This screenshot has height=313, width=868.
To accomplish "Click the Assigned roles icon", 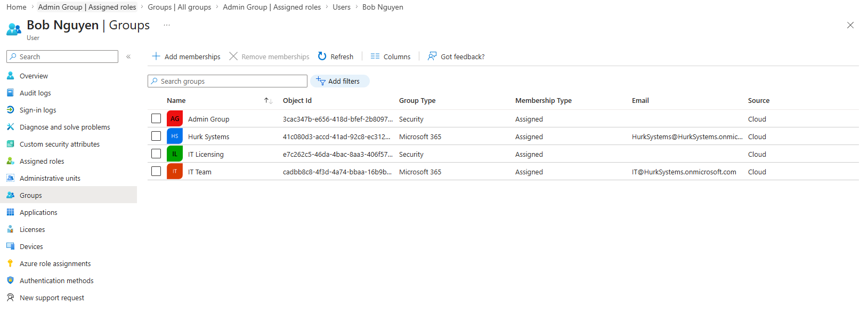I will [x=10, y=161].
